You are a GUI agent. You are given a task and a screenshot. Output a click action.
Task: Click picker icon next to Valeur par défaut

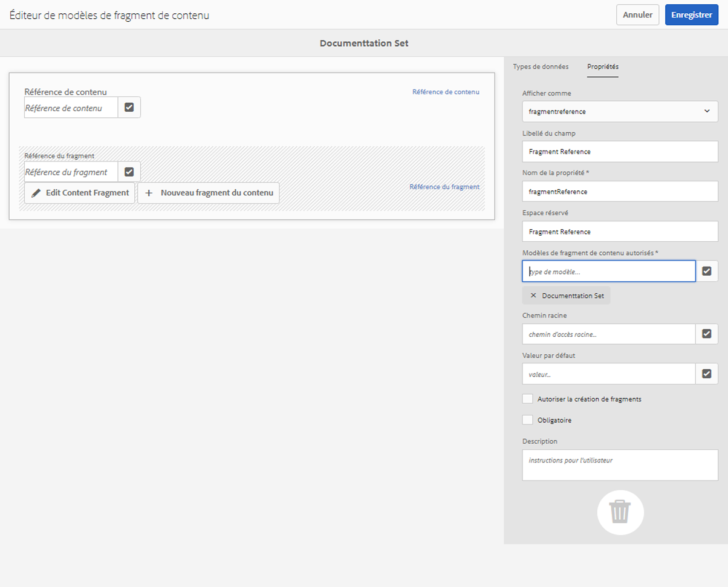[707, 374]
